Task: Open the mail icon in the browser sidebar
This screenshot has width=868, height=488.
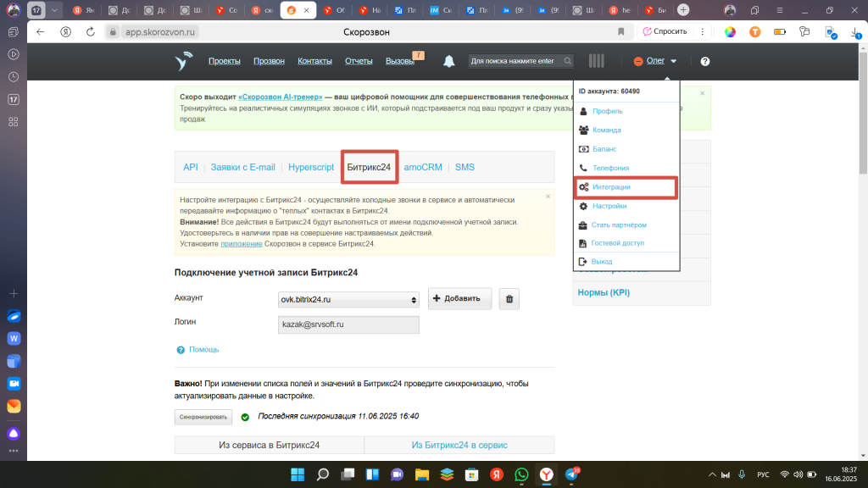Action: (x=14, y=406)
